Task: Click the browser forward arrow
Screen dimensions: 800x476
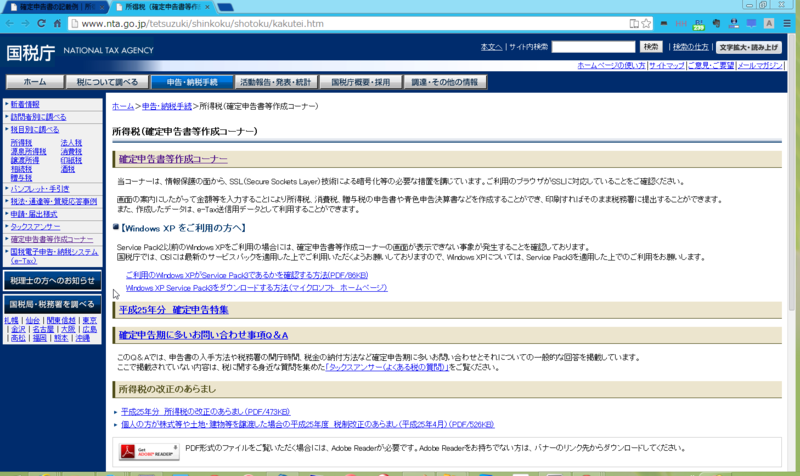Action: click(26, 23)
